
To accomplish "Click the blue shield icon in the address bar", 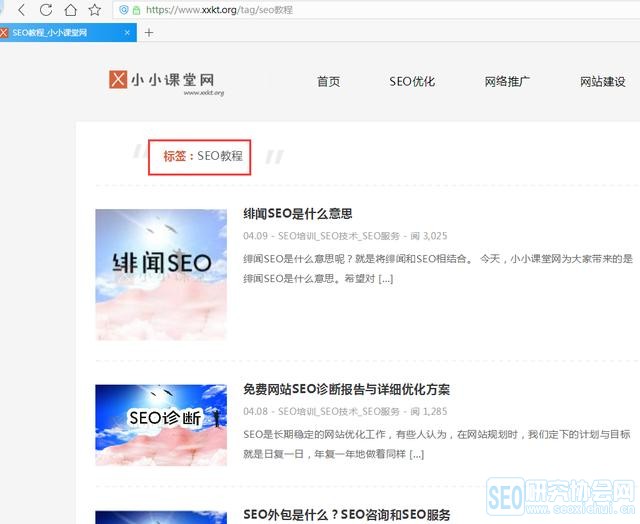I will coord(124,9).
